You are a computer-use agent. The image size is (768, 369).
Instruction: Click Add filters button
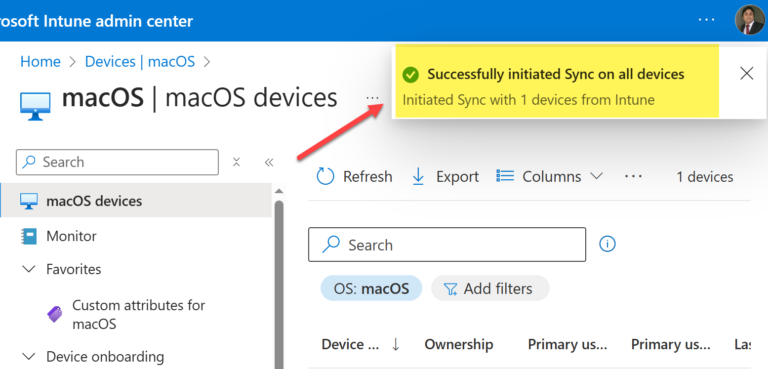point(490,288)
